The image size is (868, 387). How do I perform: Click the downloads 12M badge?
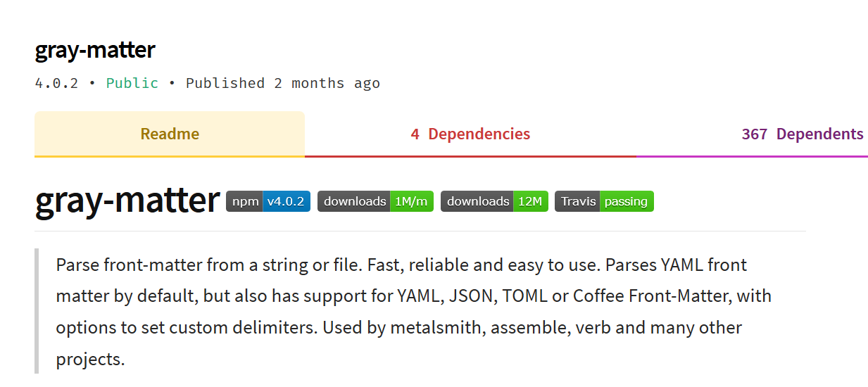click(494, 201)
